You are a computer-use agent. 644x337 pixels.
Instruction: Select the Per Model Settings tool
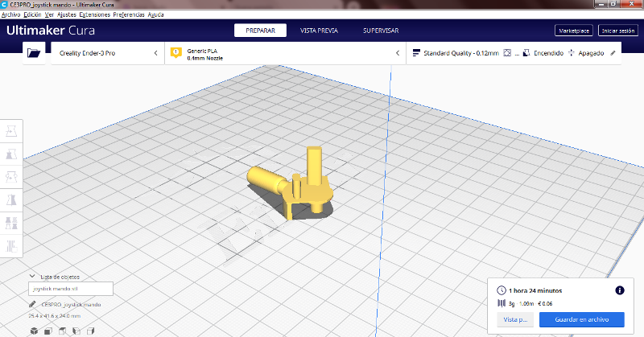tap(11, 223)
